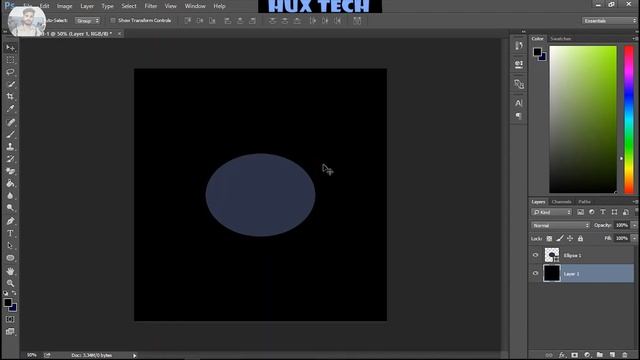Open the Essentials workspace dropdown
Screen dimensions: 640x360
(x=609, y=20)
